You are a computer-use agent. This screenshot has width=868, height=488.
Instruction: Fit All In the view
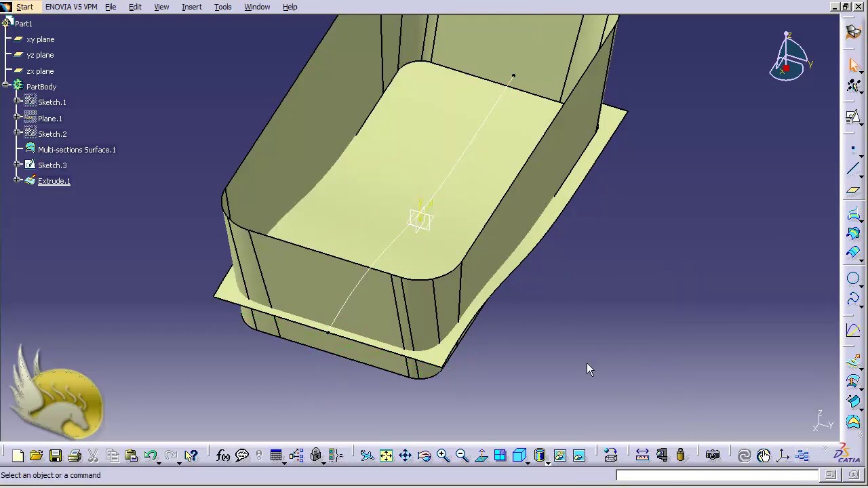click(386, 456)
